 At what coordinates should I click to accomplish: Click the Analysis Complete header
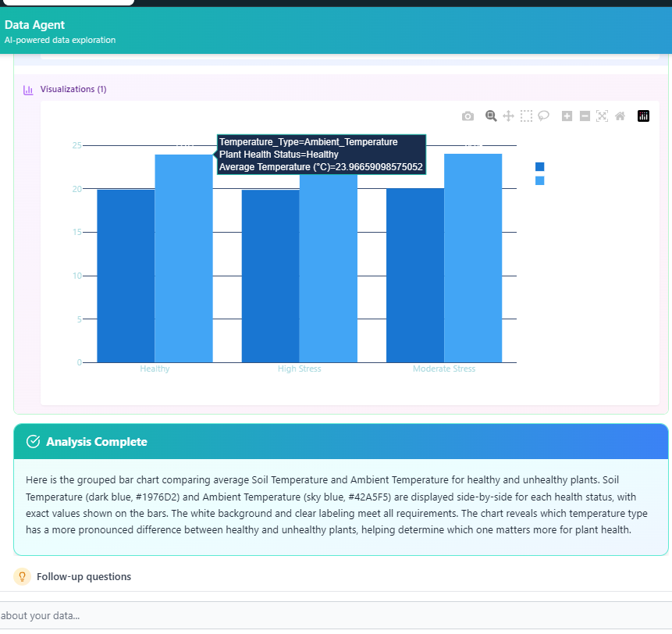coord(341,441)
